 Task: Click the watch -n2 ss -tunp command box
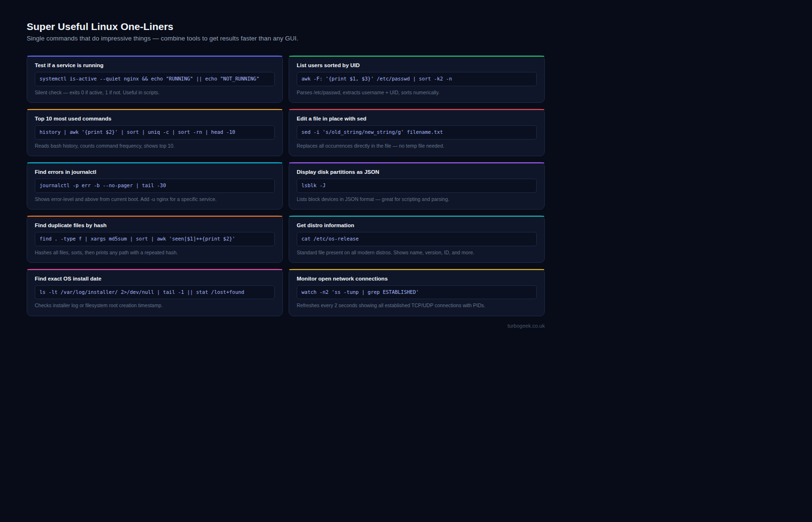pos(416,292)
